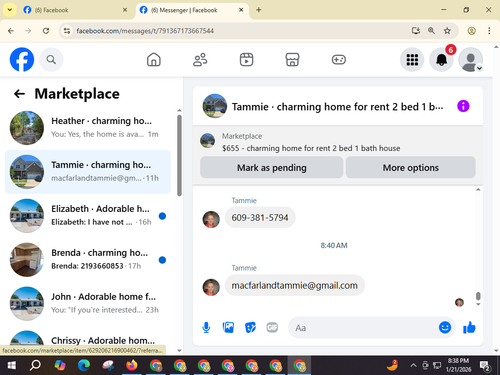Click browser back button
Screen dimensions: 500x375
(11, 31)
